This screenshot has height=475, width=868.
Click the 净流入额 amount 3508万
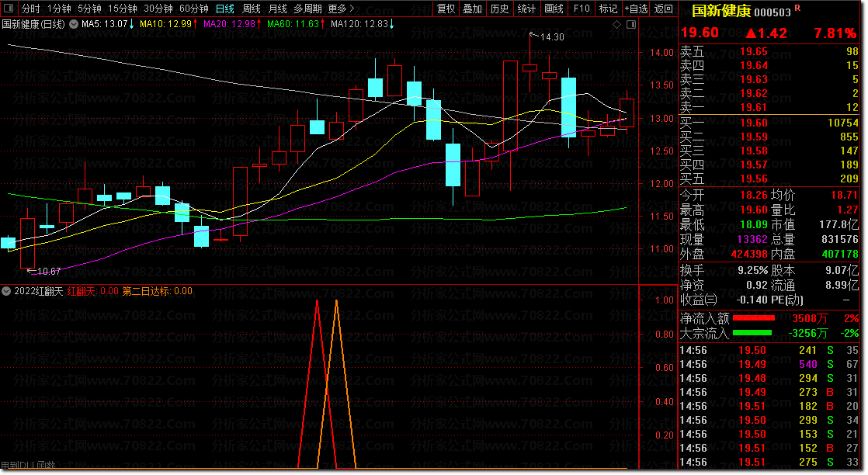pos(810,318)
